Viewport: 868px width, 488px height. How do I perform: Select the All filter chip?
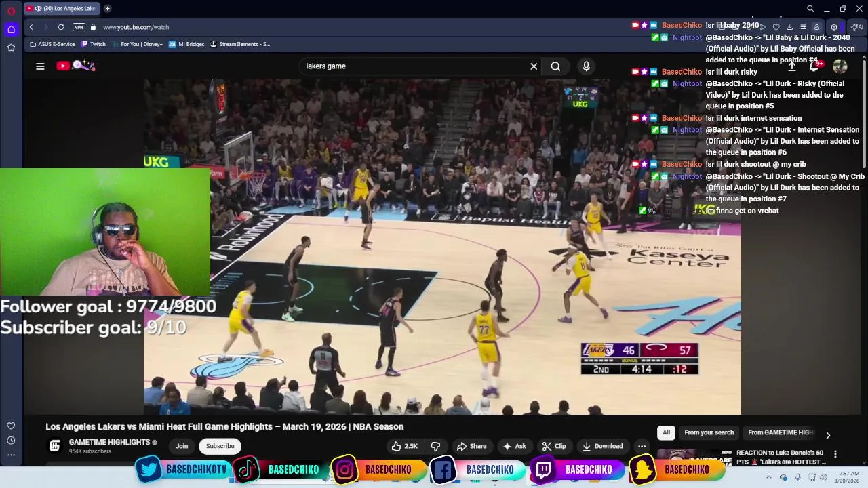(666, 432)
